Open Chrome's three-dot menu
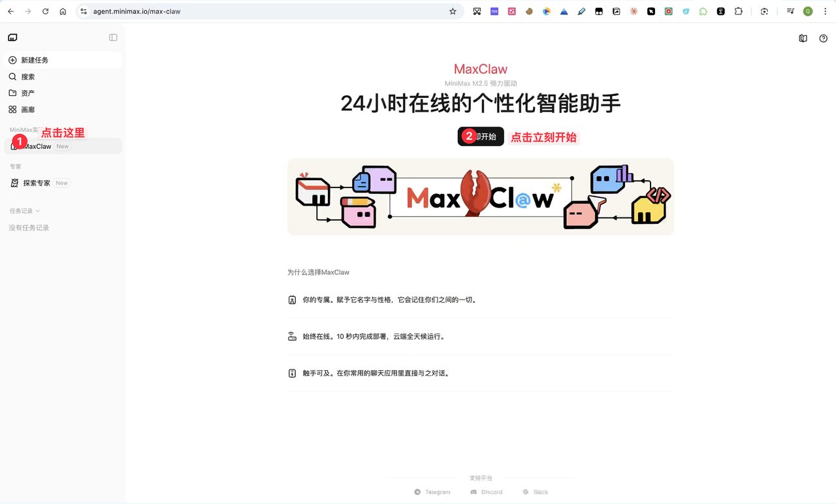 (825, 11)
